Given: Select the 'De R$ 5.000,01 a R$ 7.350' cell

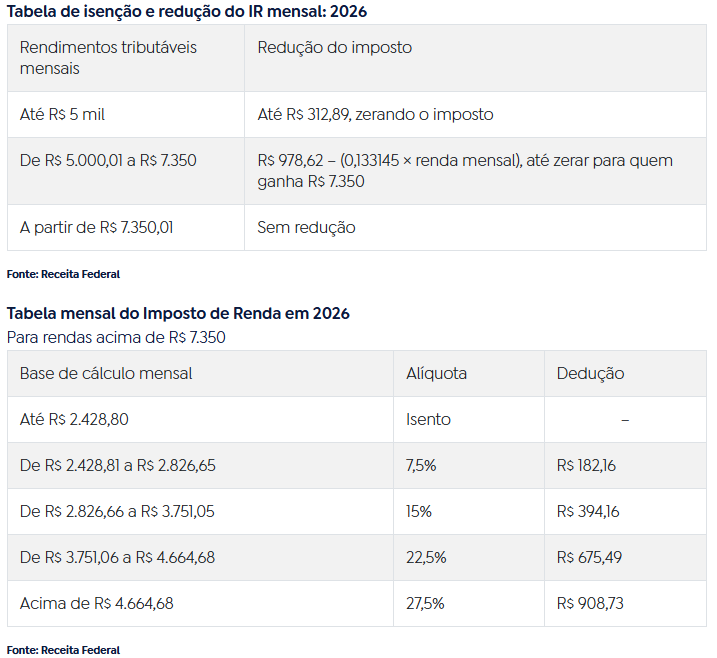Looking at the screenshot, I should (x=108, y=160).
